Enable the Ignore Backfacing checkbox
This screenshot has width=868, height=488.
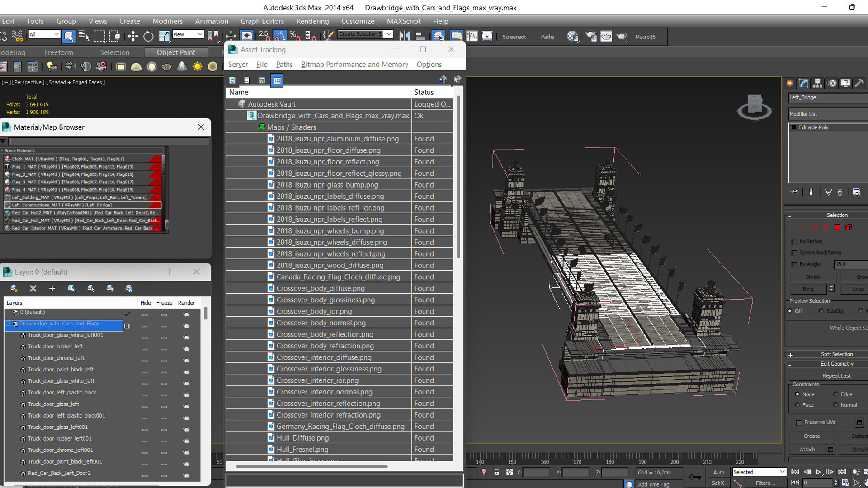click(x=794, y=253)
